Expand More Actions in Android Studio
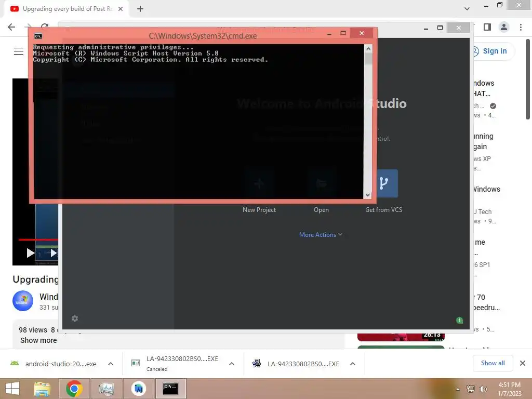532x399 pixels. pos(321,235)
